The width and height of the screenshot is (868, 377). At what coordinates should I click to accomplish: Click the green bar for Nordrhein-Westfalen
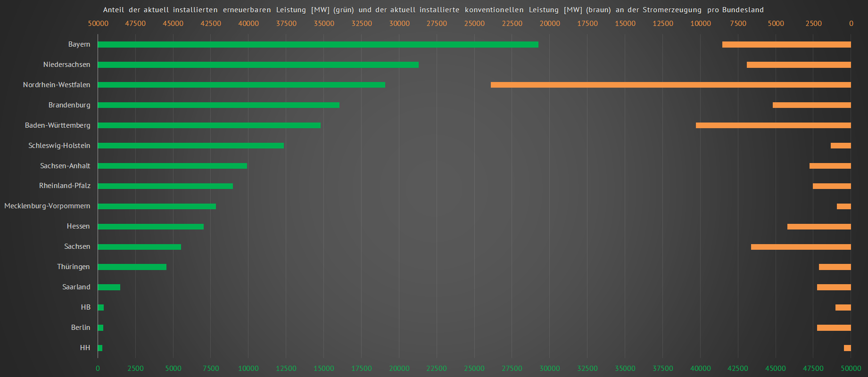[x=241, y=85]
